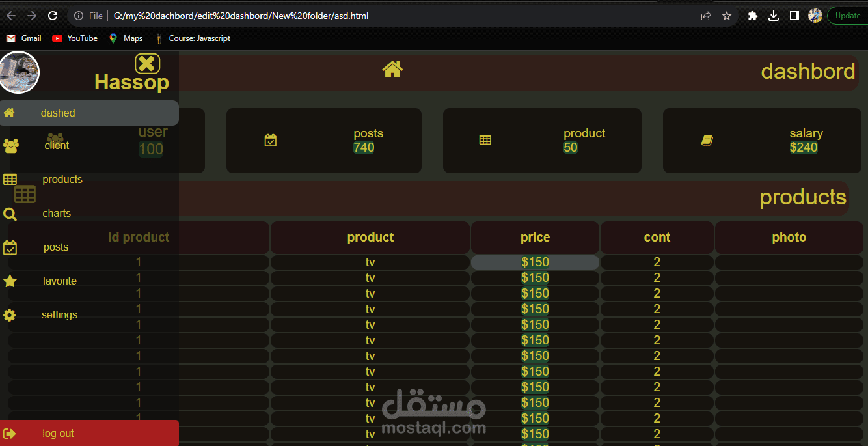Click the photo column header
The image size is (868, 446).
pos(789,238)
